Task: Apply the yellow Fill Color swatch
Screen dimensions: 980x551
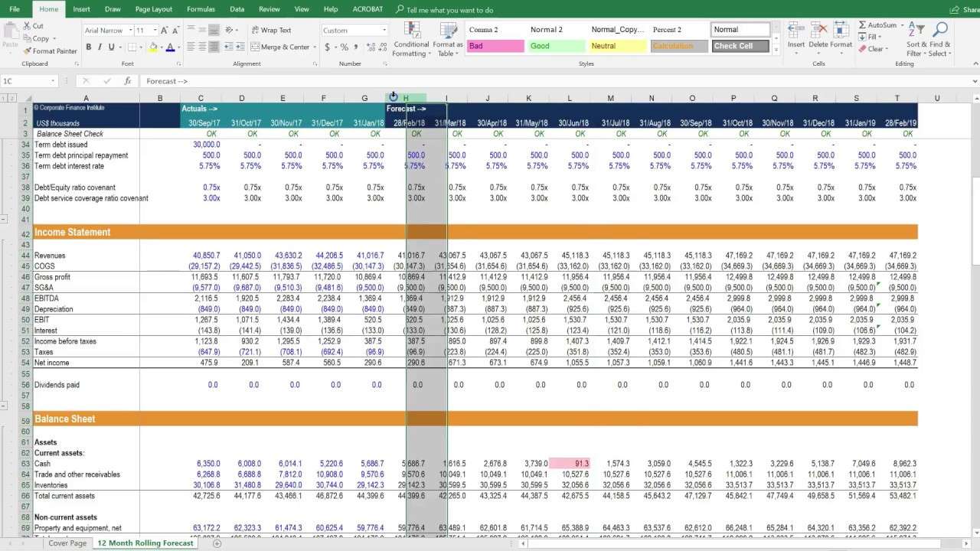Action: coord(153,47)
